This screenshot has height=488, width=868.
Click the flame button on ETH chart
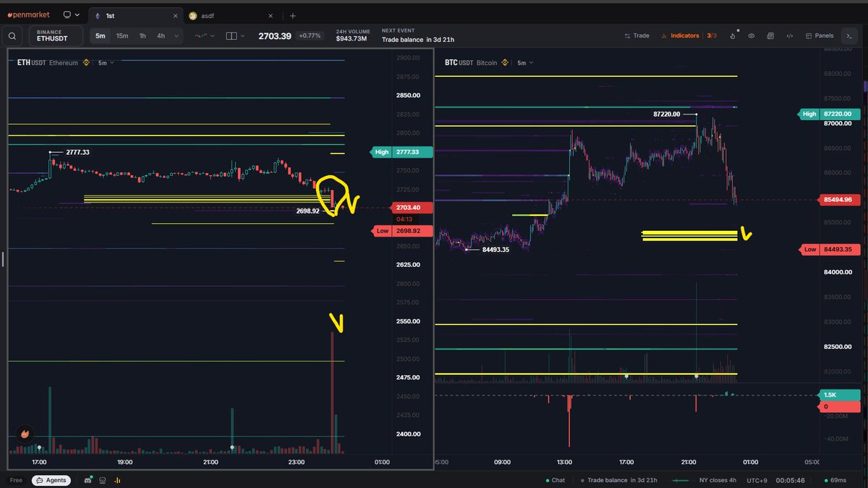pyautogui.click(x=25, y=433)
